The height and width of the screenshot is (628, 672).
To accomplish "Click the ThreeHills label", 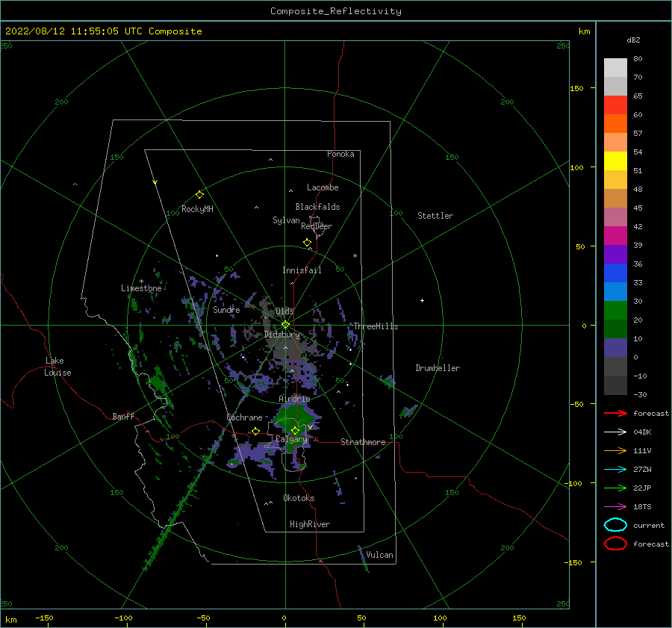I will (376, 326).
